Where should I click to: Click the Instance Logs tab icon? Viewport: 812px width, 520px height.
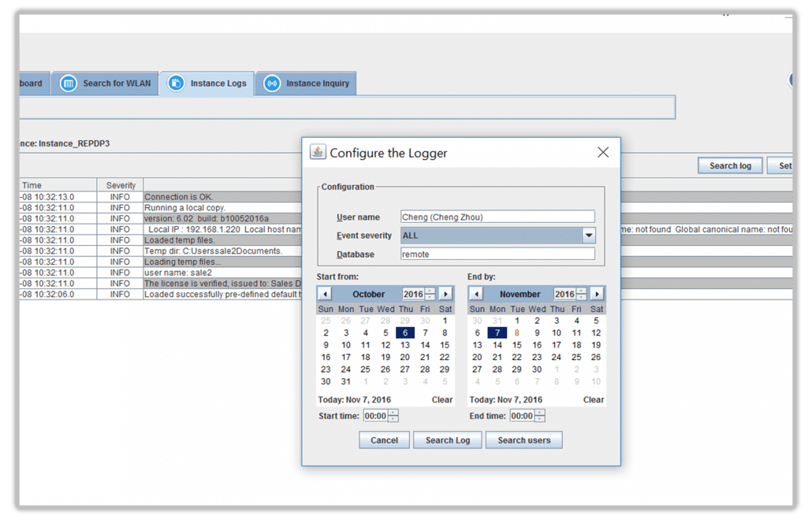pyautogui.click(x=176, y=84)
